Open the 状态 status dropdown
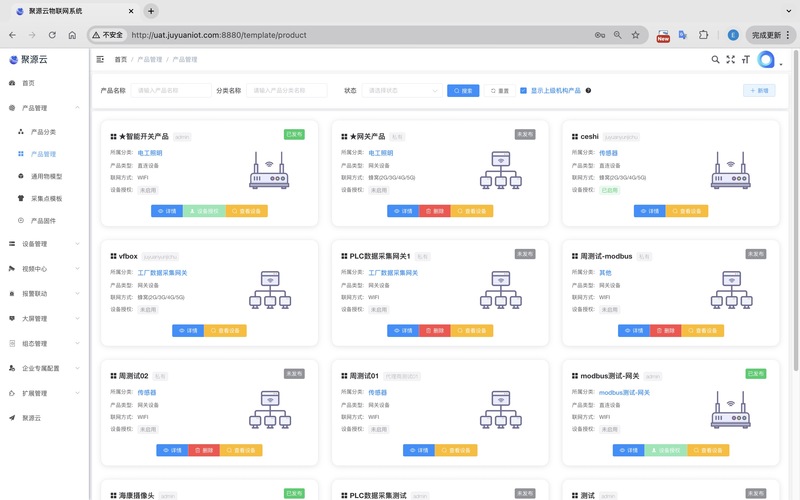 pyautogui.click(x=402, y=91)
